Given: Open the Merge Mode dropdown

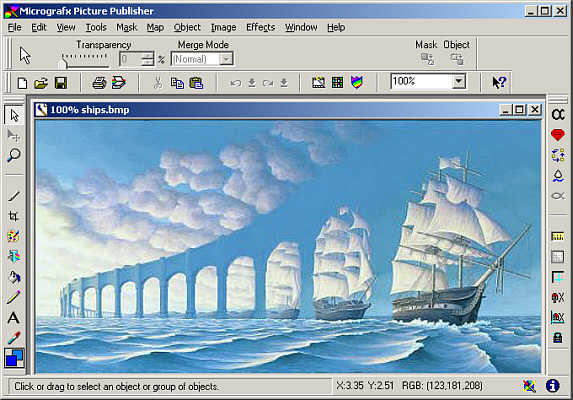Looking at the screenshot, I should tap(226, 59).
